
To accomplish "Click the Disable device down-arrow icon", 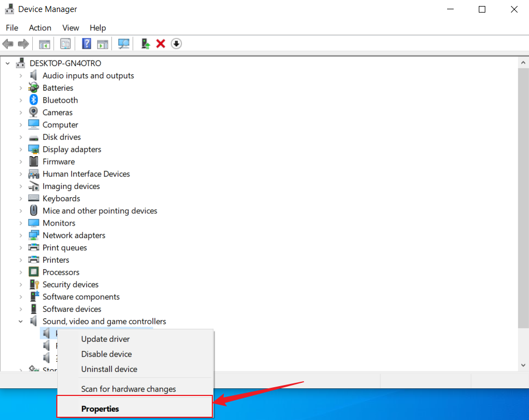I will (176, 44).
